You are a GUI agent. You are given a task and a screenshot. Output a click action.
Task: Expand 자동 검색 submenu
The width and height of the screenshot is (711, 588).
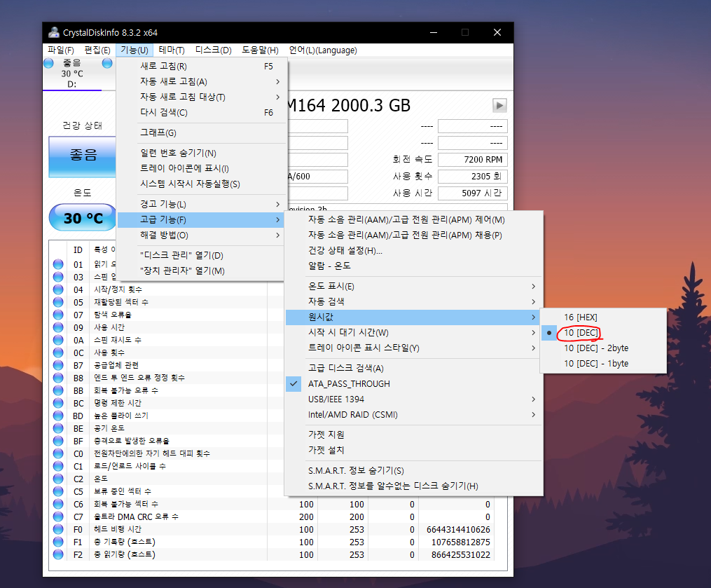(413, 302)
